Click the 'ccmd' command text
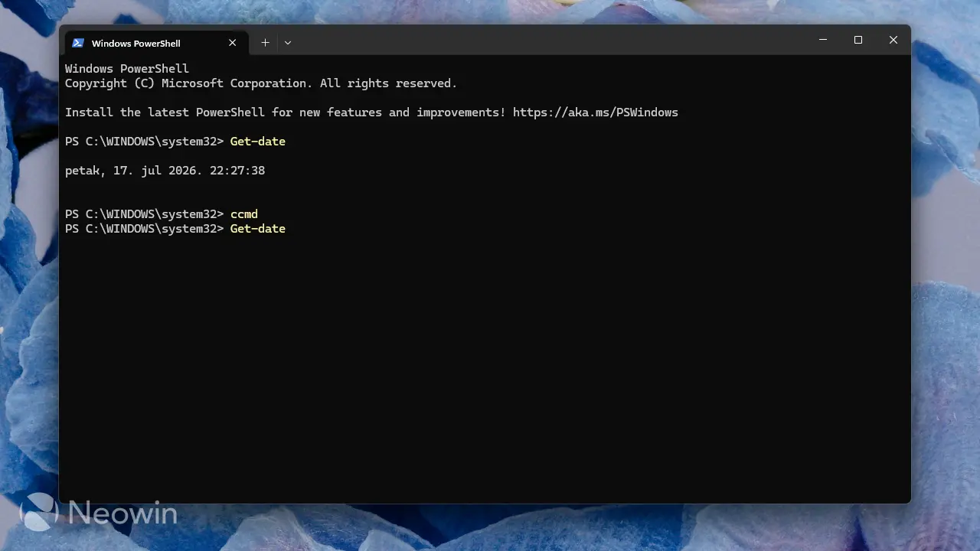This screenshot has height=551, width=980. pyautogui.click(x=244, y=214)
